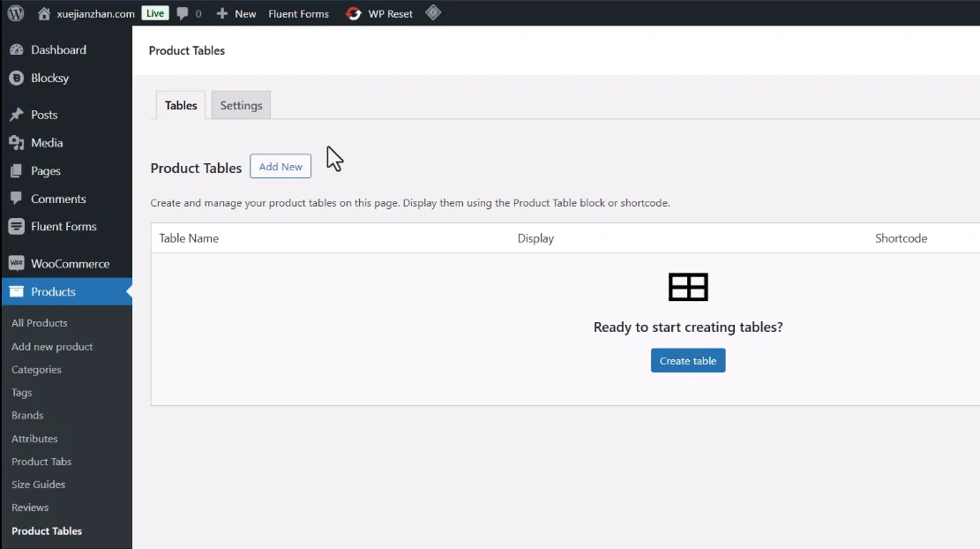Click the Blocksy logo icon
This screenshot has height=549, width=980.
click(x=16, y=78)
